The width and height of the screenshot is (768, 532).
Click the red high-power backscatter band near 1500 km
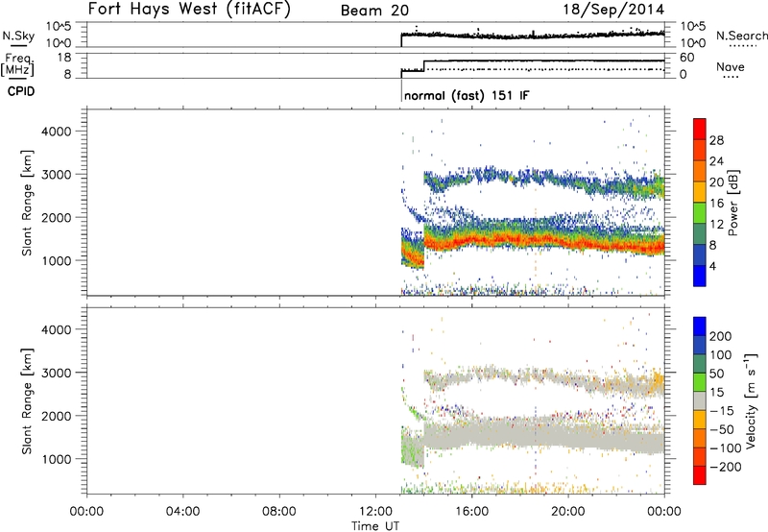click(x=543, y=241)
